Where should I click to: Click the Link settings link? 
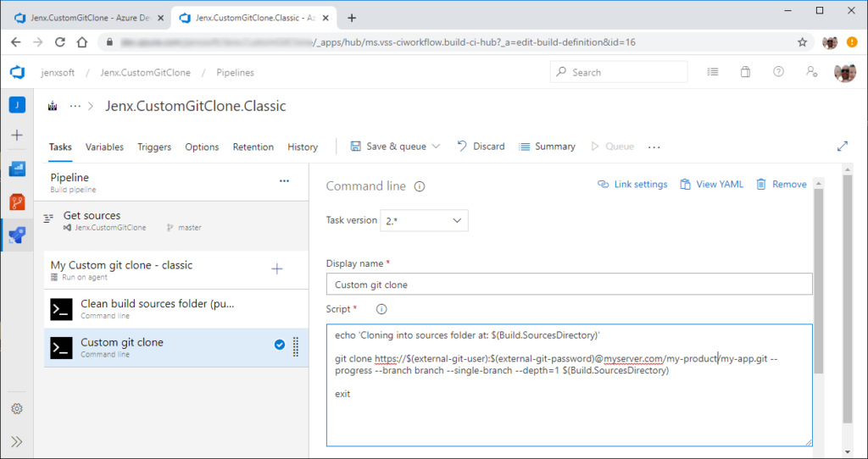click(x=632, y=184)
